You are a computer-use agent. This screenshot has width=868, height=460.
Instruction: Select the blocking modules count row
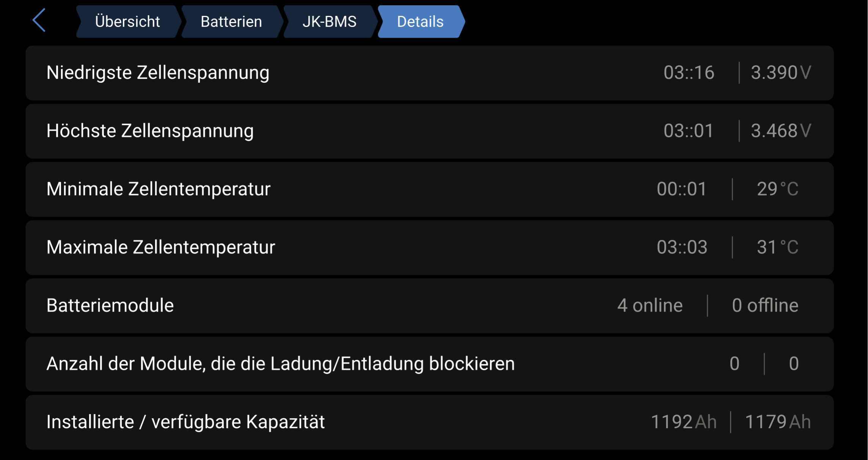click(x=429, y=364)
